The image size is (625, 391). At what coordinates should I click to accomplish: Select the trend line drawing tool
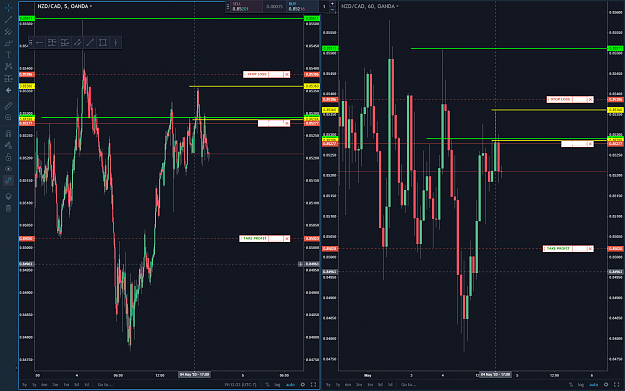(x=8, y=20)
